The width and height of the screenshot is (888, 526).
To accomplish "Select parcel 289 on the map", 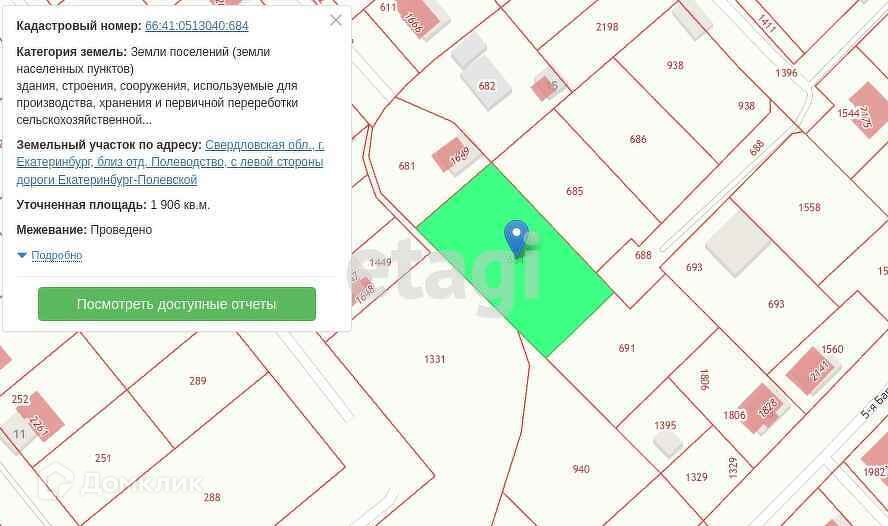I will coord(197,381).
